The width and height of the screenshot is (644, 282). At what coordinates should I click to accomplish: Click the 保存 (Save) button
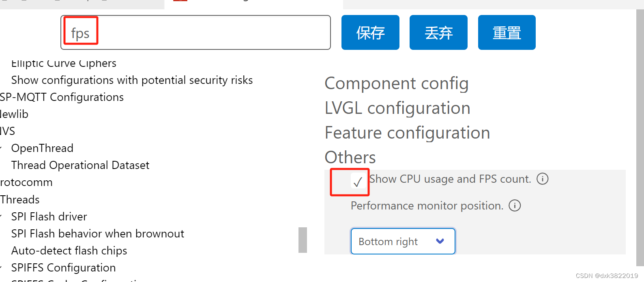click(370, 32)
